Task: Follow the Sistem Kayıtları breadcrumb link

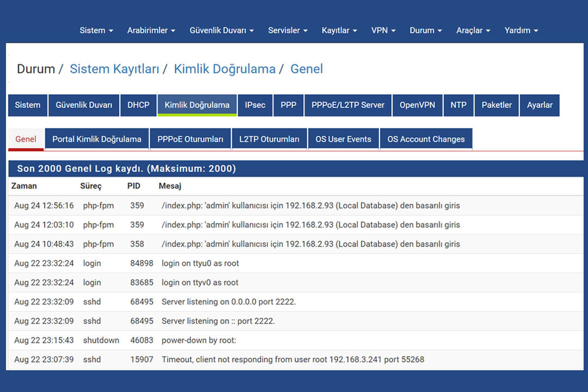Action: (114, 69)
